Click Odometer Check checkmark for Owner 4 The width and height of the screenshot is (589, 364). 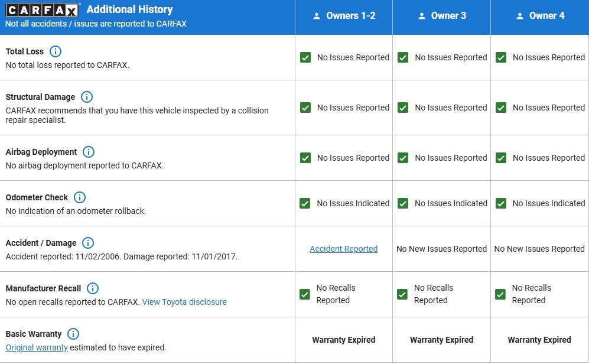point(501,203)
